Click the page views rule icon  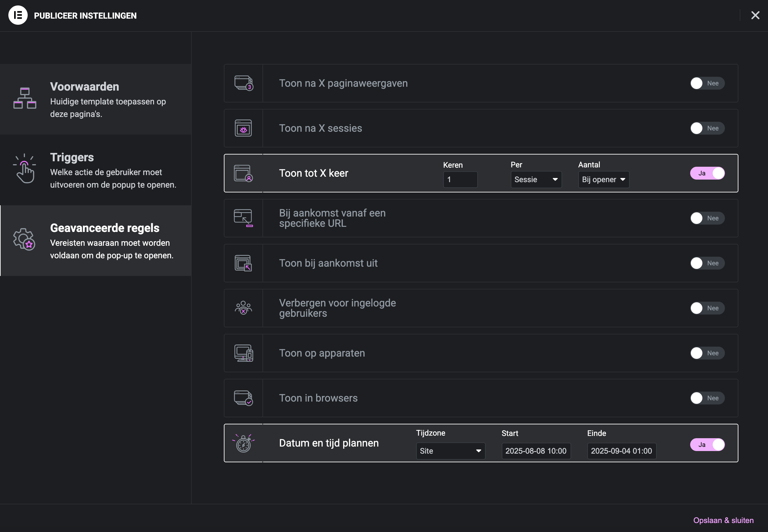[x=243, y=83]
